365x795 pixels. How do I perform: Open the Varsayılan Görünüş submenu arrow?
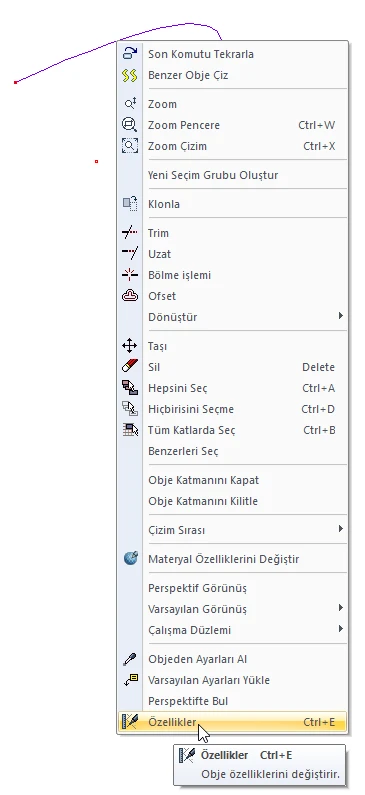click(341, 607)
